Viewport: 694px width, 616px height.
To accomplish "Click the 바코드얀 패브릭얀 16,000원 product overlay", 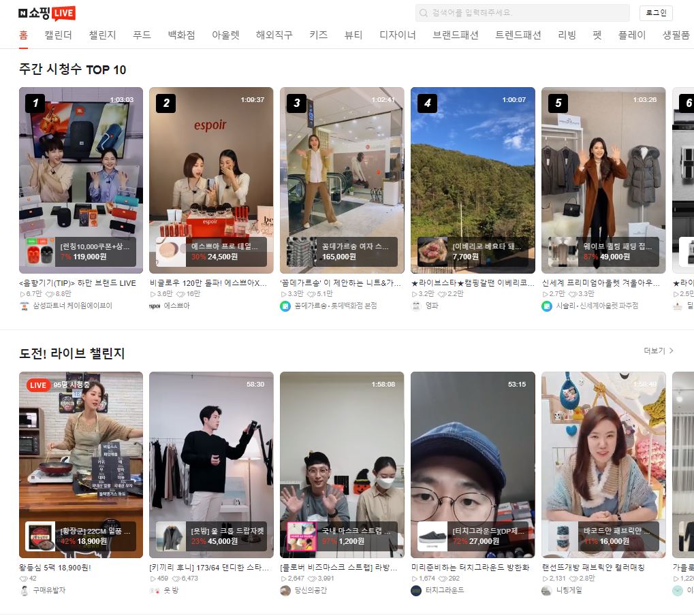I will (x=603, y=536).
